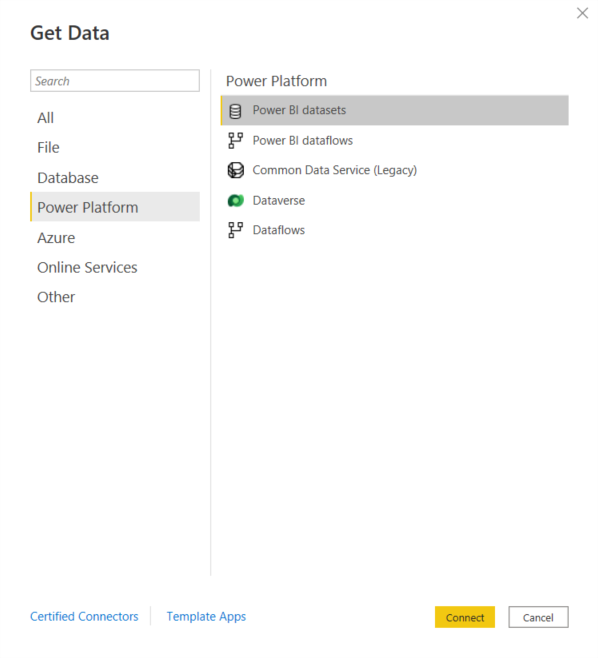This screenshot has width=598, height=658.
Task: Close the Get Data dialog
Action: click(x=582, y=13)
